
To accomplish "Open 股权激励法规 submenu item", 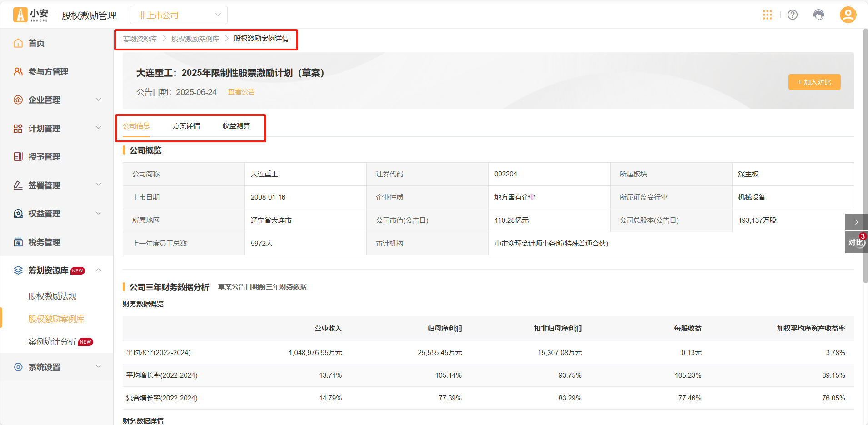I will [x=52, y=296].
